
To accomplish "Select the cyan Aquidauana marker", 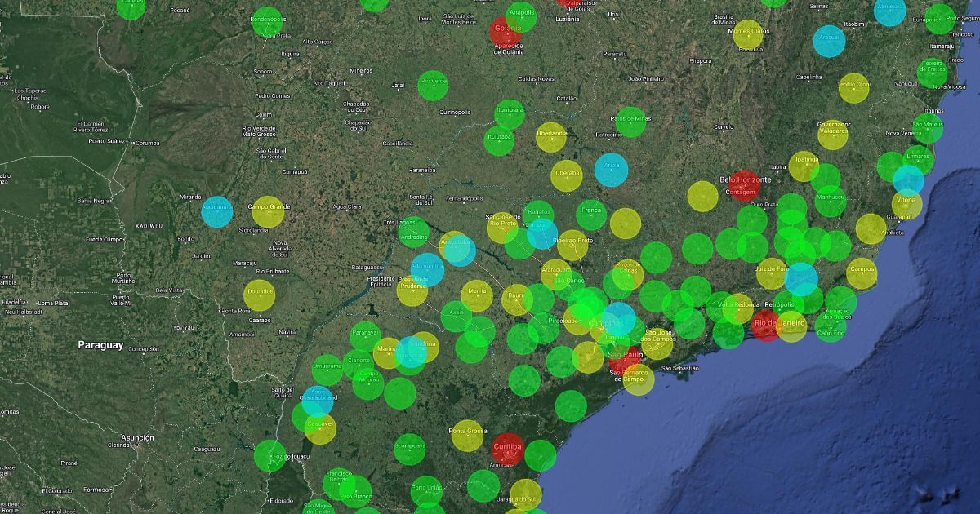I will pos(217,211).
